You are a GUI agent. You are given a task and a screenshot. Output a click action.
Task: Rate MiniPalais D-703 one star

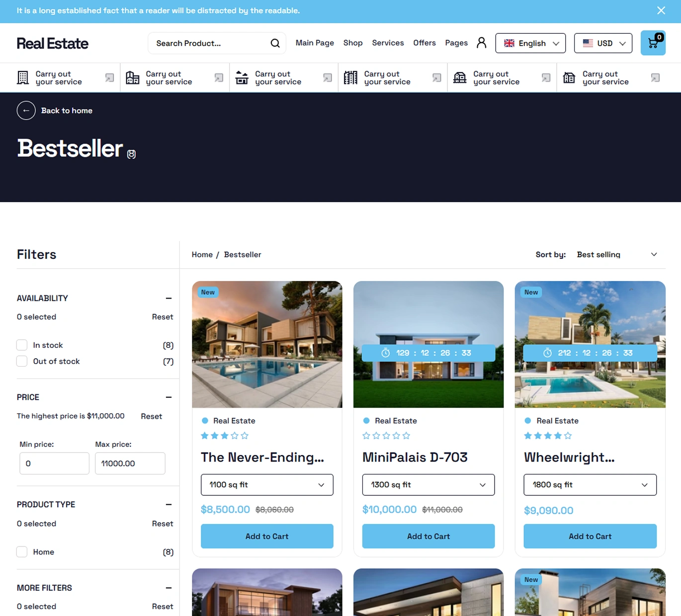tap(366, 436)
